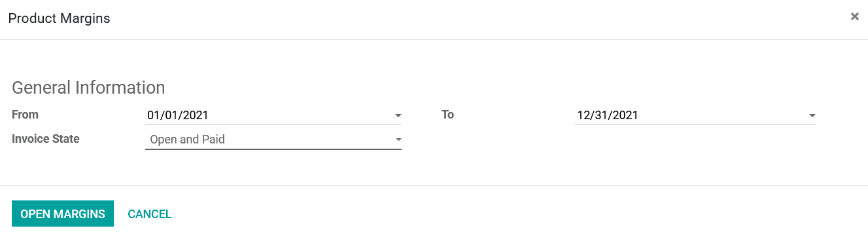Click the To date field 12/31/2021
868x243 pixels.
click(x=695, y=115)
